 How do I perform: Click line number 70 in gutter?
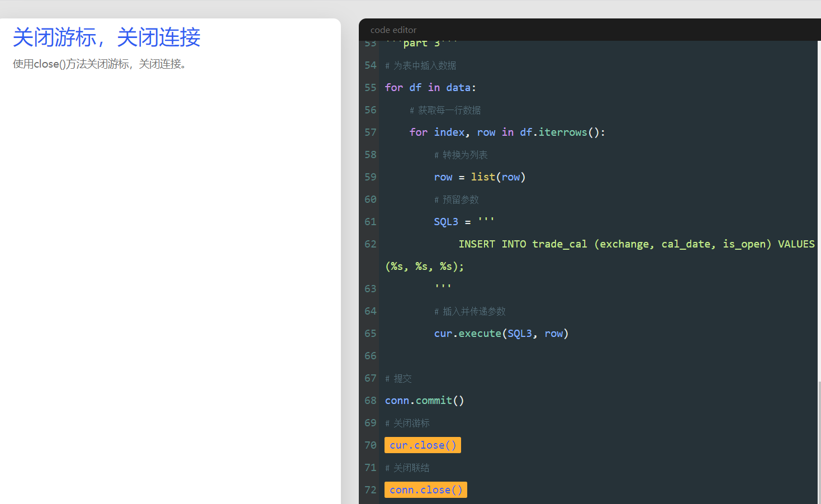[x=371, y=445]
